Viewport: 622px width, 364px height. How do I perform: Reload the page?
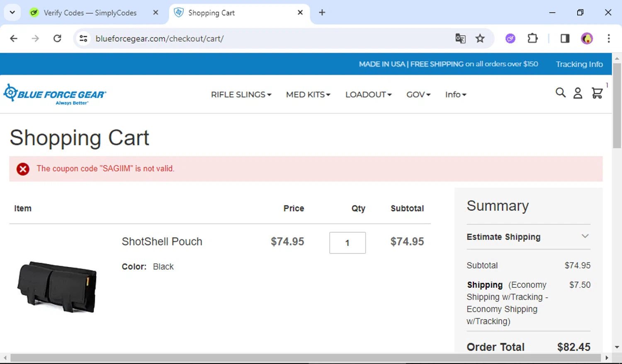[58, 39]
